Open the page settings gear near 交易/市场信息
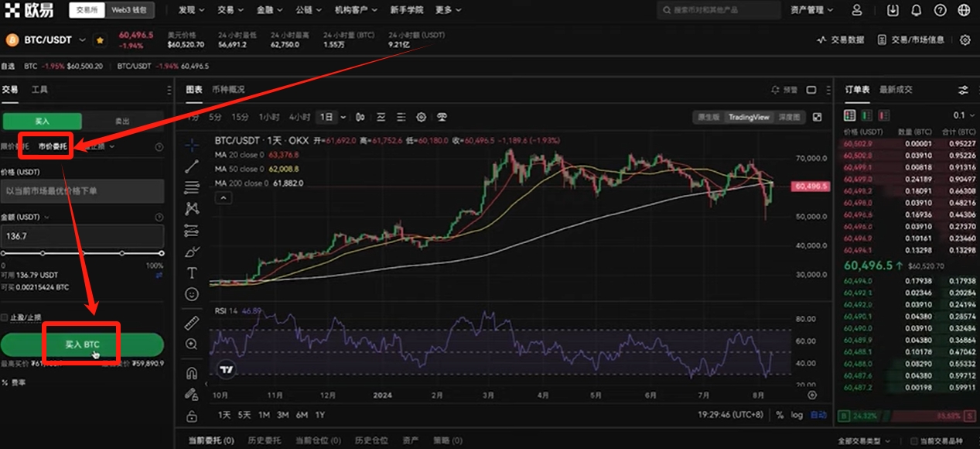This screenshot has height=449, width=980. [965, 39]
